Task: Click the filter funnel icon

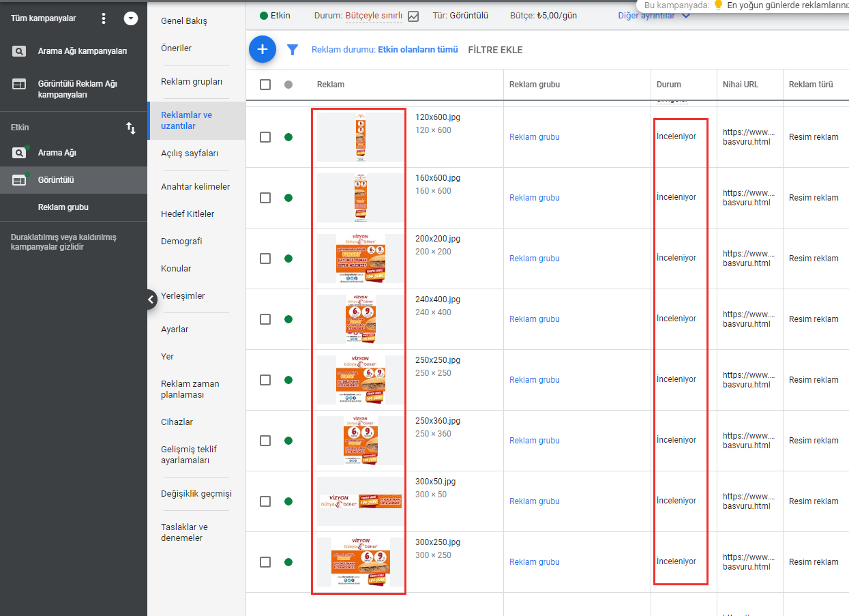Action: [x=293, y=50]
